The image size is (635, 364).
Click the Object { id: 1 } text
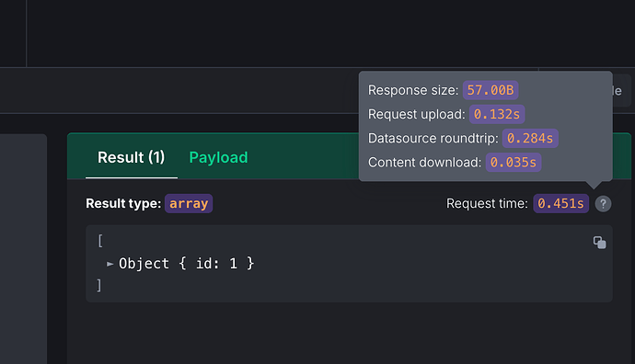pos(186,264)
